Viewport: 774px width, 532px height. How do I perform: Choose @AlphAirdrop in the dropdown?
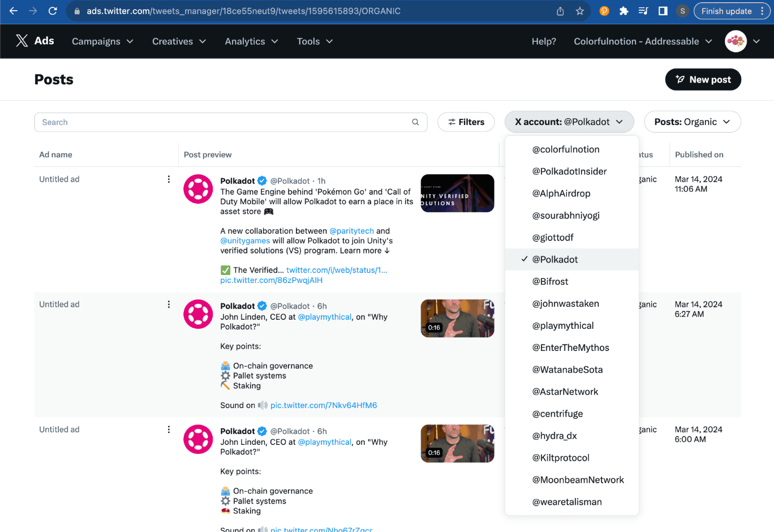pos(572,194)
